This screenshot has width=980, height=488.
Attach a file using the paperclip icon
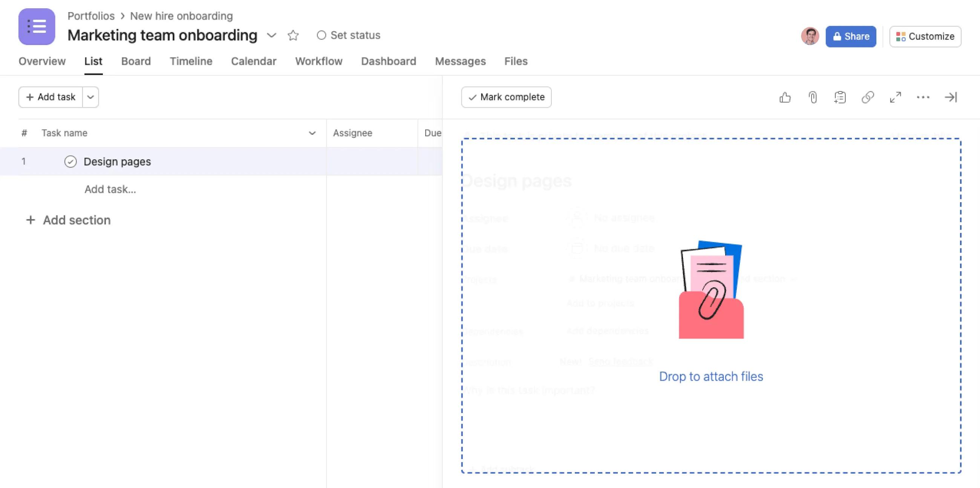click(x=813, y=97)
